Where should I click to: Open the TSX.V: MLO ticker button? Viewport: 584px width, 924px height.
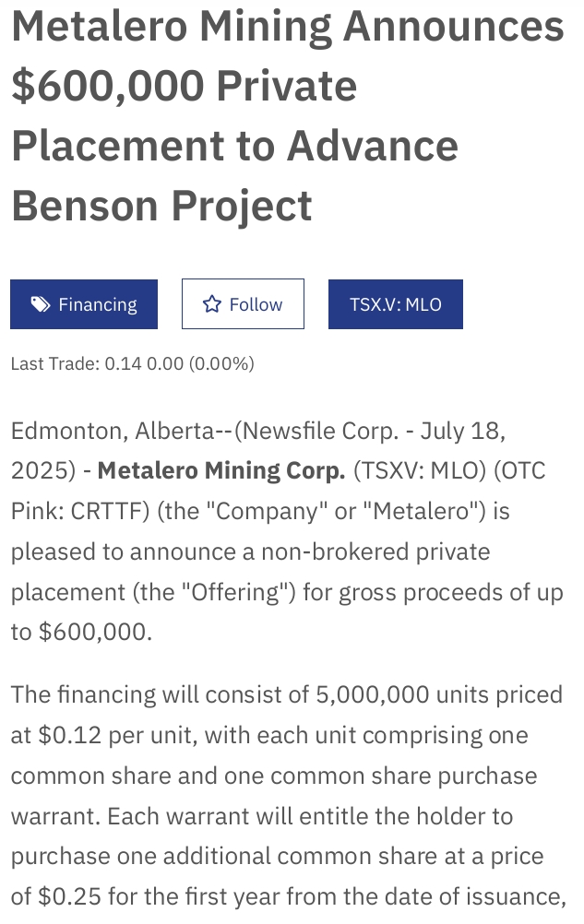coord(396,304)
